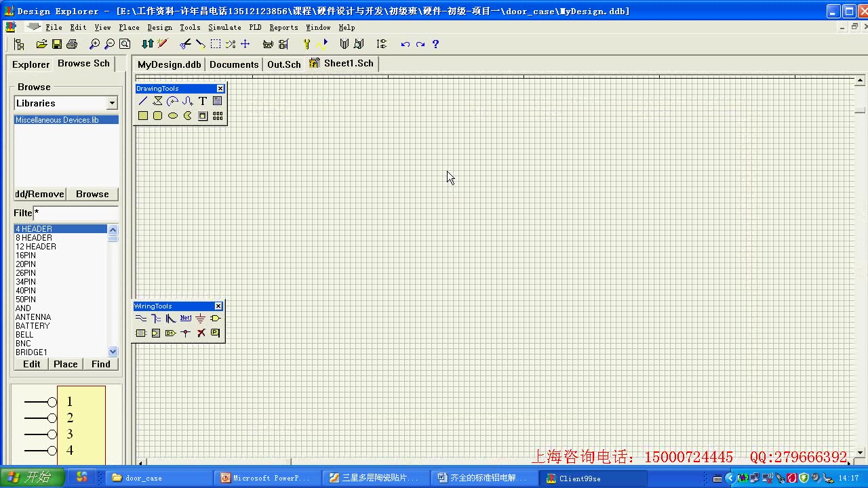Select the Rectangle drawing tool
The image size is (868, 488).
point(143,115)
